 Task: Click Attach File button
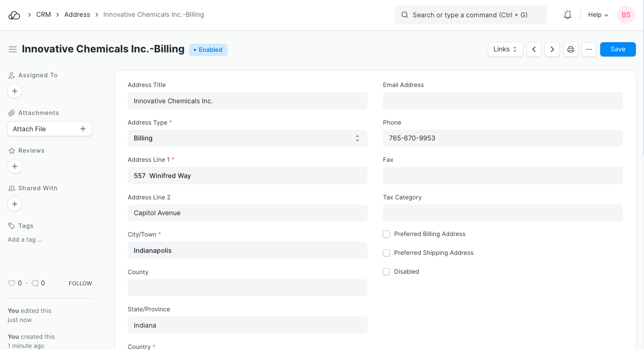point(49,129)
